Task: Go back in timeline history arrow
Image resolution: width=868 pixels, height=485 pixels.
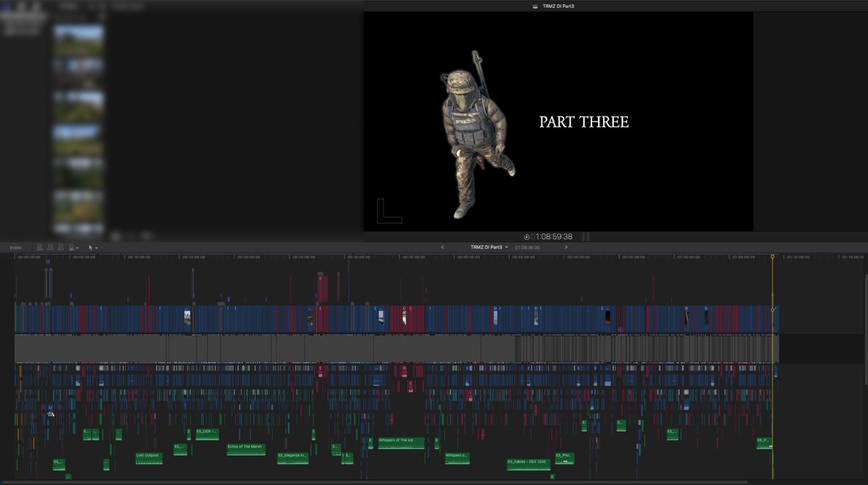Action: point(442,247)
